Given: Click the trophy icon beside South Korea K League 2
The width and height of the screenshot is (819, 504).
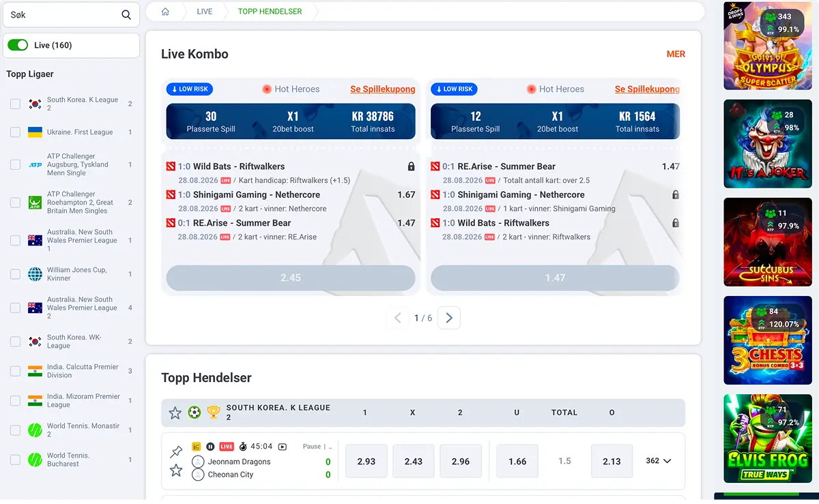Looking at the screenshot, I should coord(214,413).
